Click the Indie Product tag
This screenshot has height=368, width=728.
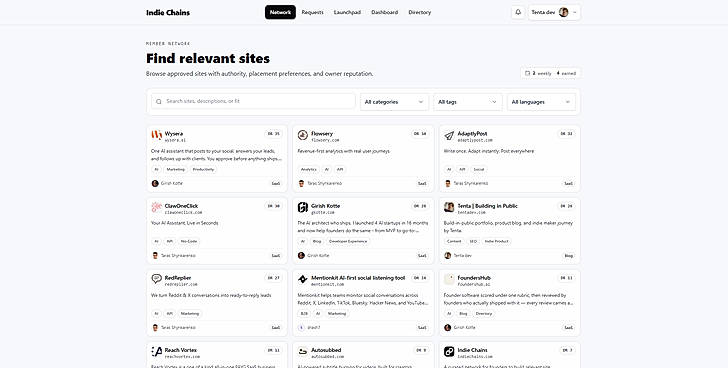pos(496,241)
